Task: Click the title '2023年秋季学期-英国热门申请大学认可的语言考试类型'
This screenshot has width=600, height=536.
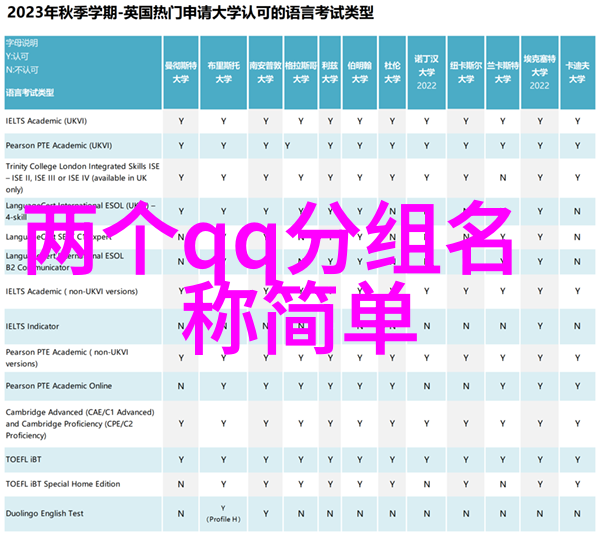Action: 190,13
